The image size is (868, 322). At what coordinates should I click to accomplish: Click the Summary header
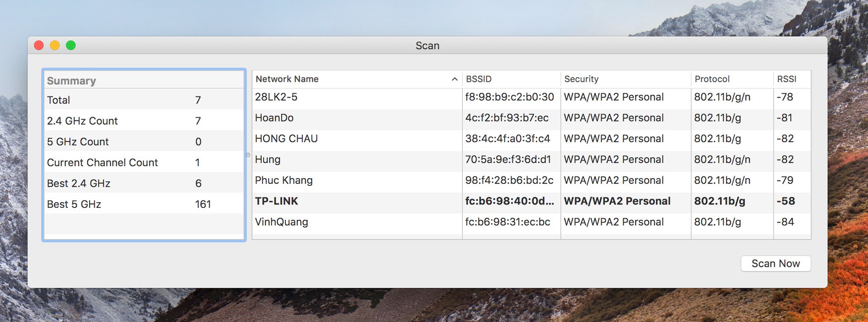tap(71, 81)
